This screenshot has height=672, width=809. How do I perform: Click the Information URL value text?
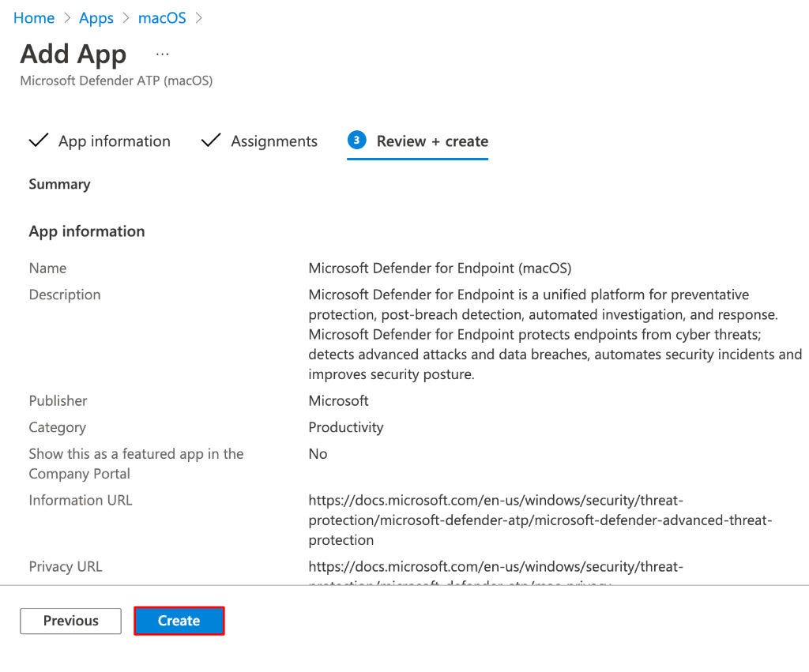[x=540, y=520]
